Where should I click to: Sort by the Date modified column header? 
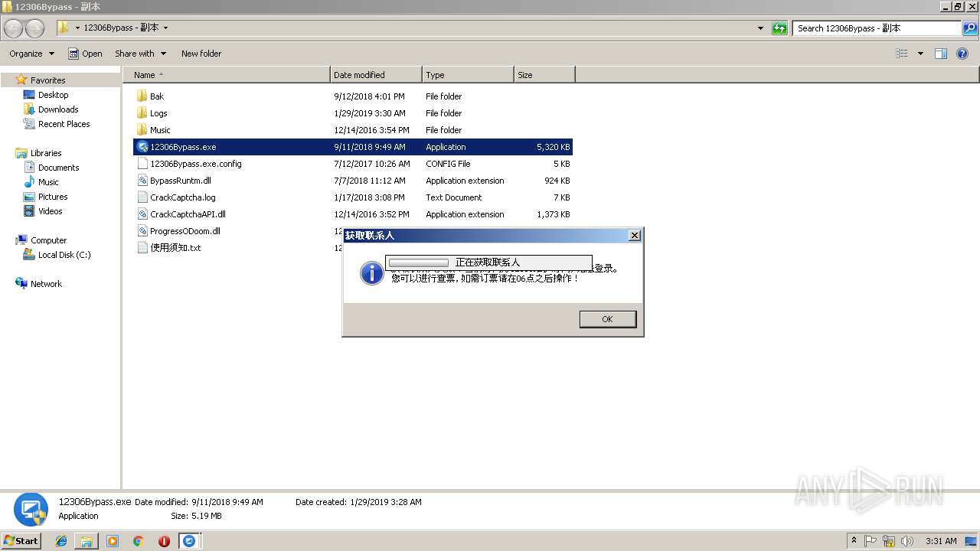[376, 75]
